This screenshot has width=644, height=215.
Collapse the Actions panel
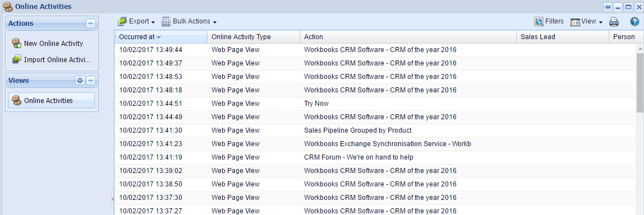tap(90, 24)
